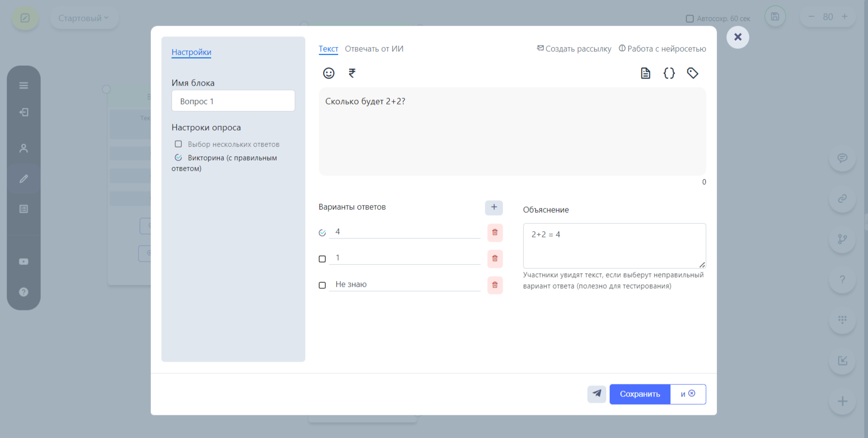Screen dimensions: 868x438
Task: Mark answer "1" as correct
Action: coord(322,259)
